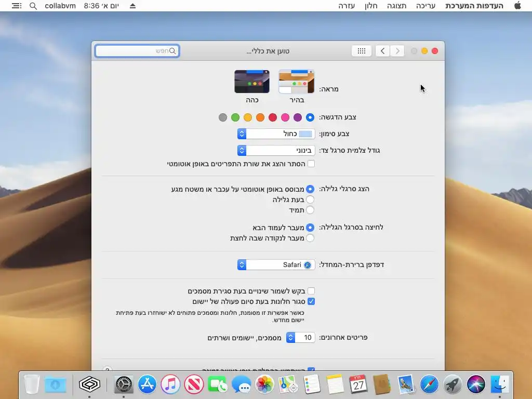This screenshot has width=532, height=399.
Task: Toggle auto-hide menu bar checkbox
Action: point(311,164)
